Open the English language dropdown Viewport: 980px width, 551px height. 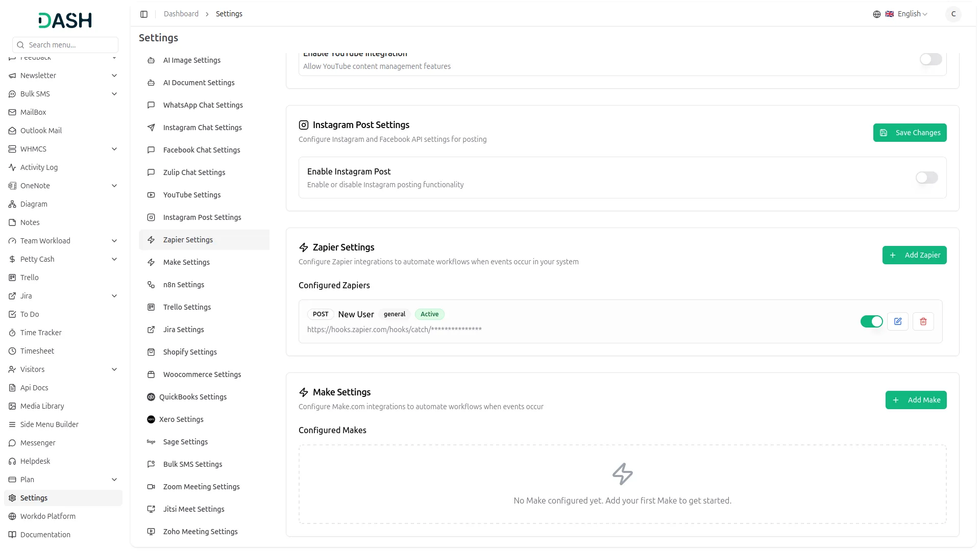[911, 14]
